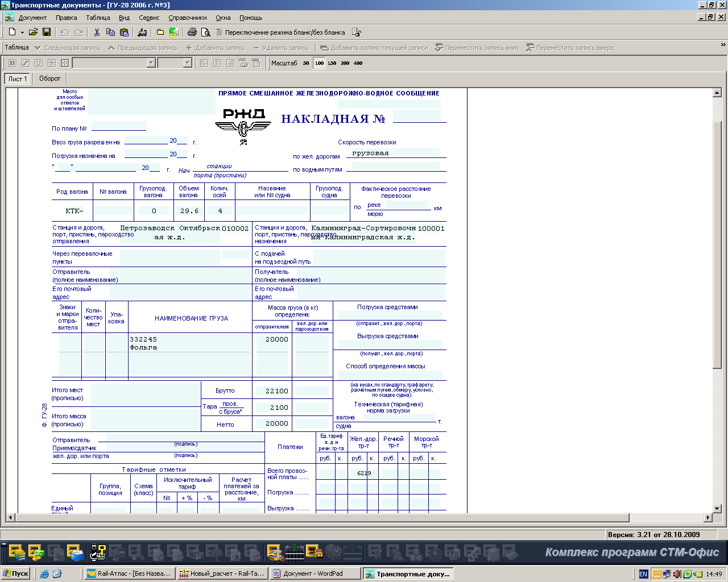Open the font size combo box
Image resolution: width=728 pixels, height=582 pixels.
(187, 63)
